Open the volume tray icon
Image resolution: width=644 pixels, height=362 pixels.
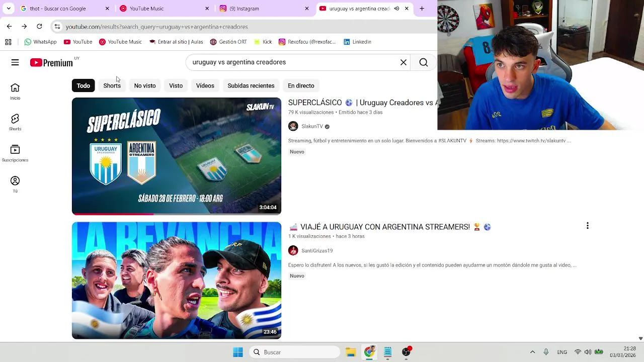588,352
